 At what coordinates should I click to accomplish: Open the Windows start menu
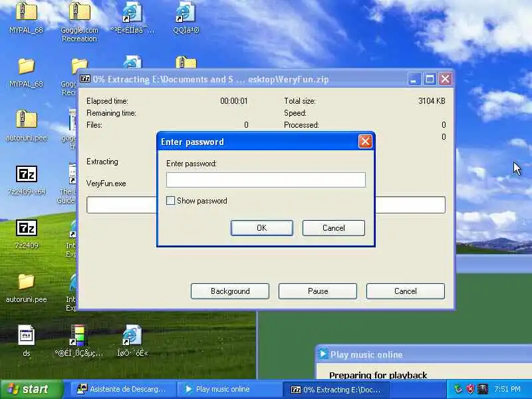[x=31, y=389]
